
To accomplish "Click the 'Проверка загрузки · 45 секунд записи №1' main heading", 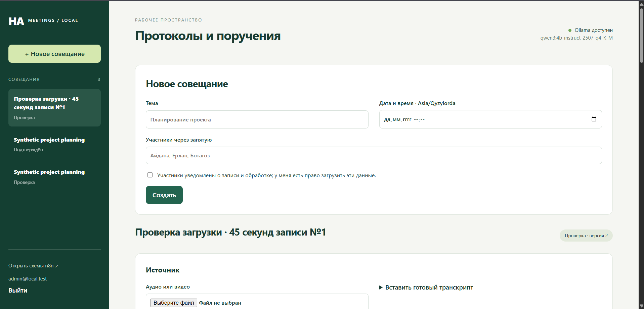I will point(230,232).
